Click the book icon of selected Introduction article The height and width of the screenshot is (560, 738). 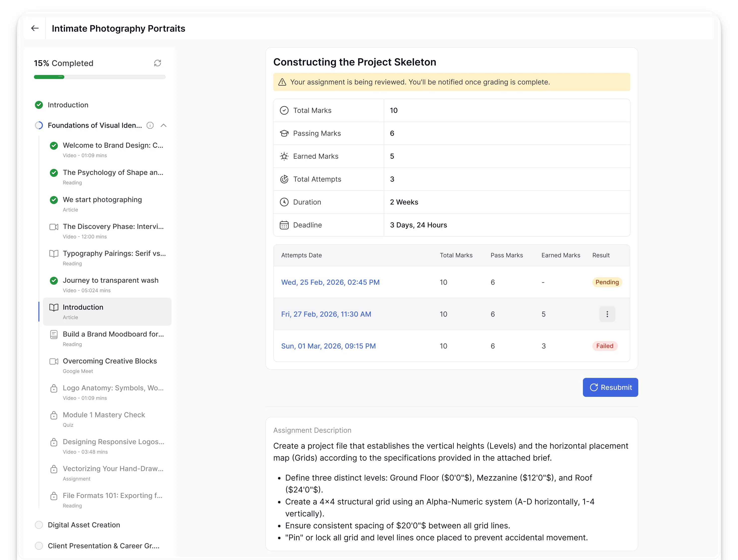coord(54,307)
